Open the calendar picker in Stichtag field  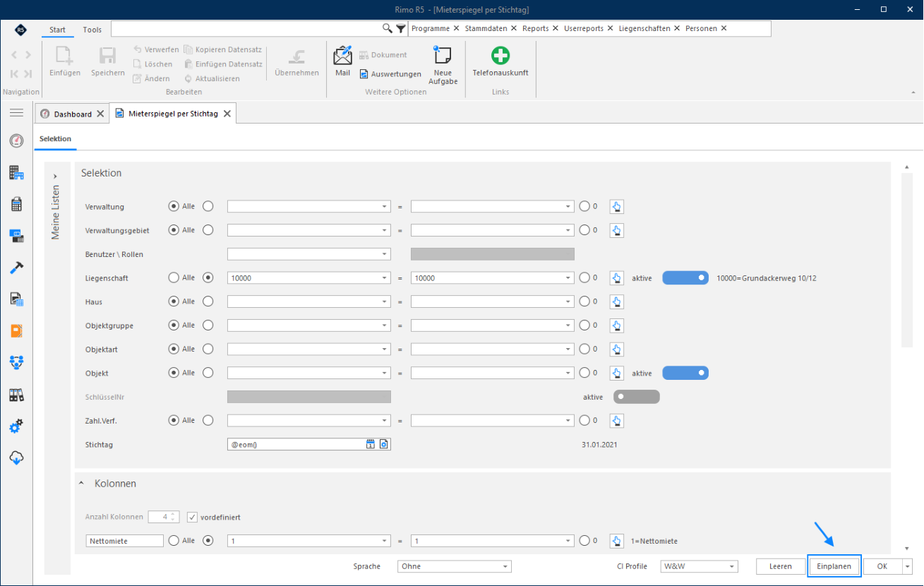click(370, 444)
